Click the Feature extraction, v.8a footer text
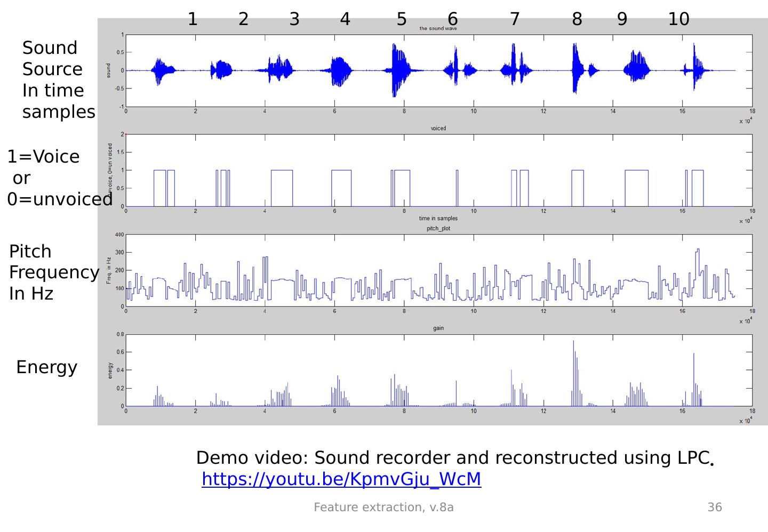This screenshot has height=532, width=768. coord(384,507)
